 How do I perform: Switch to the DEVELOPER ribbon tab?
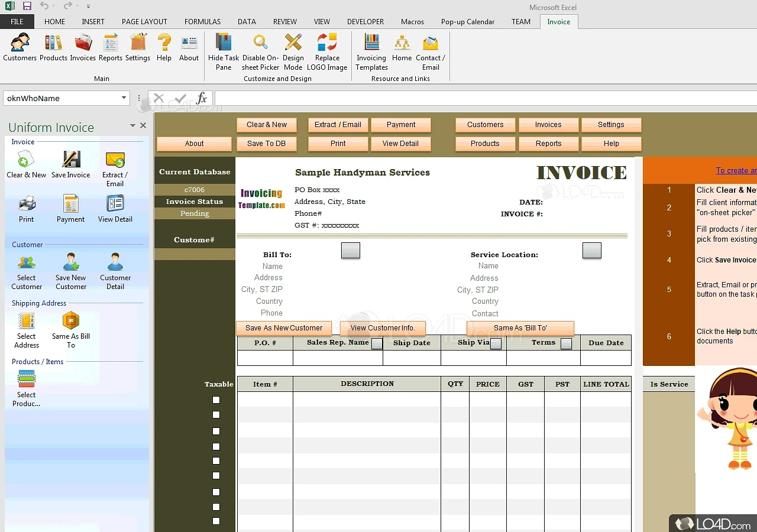pos(365,21)
